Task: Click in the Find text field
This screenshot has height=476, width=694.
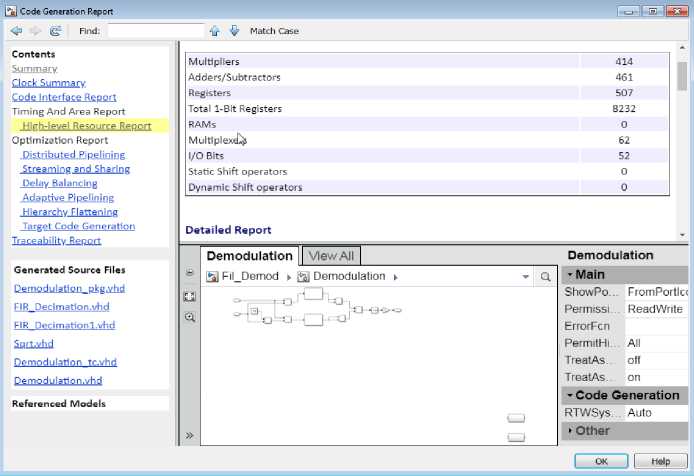Action: coord(155,31)
